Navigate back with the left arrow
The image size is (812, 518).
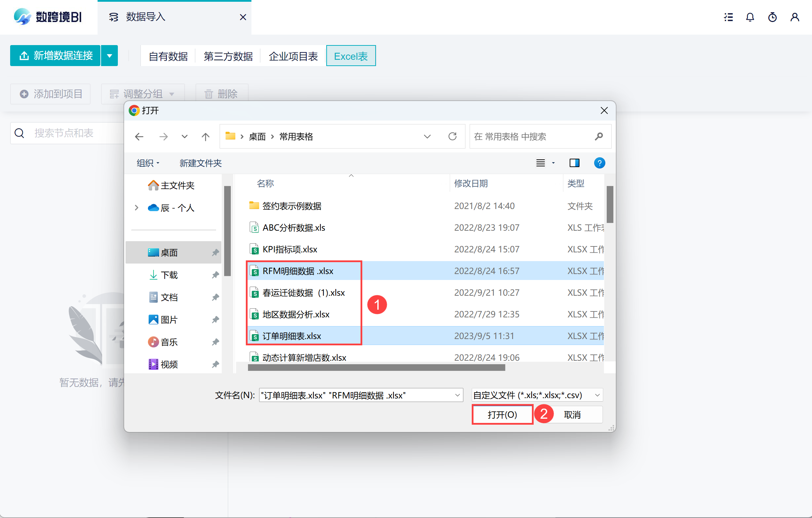click(139, 137)
